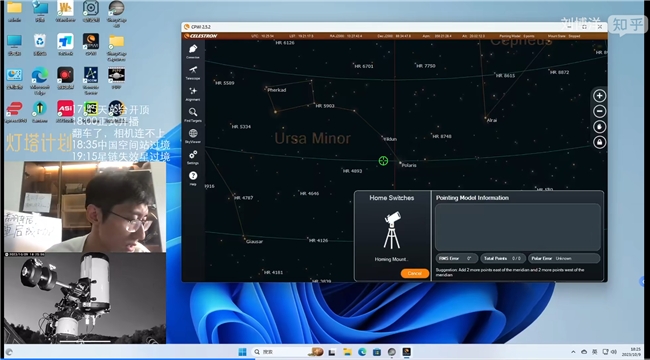The image size is (650, 360).
Task: Select the Alignment icon in sidebar
Action: [193, 93]
